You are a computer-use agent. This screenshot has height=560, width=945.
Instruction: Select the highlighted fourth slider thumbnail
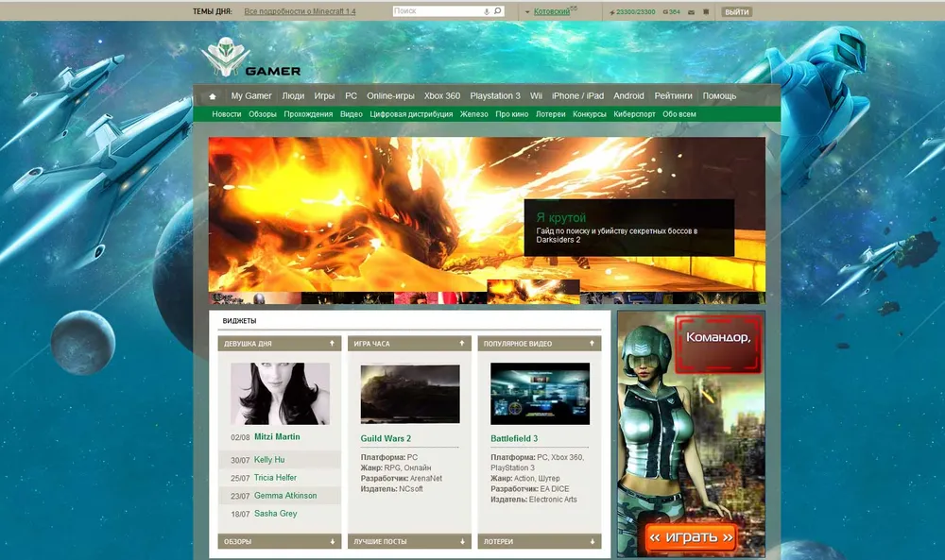(533, 292)
